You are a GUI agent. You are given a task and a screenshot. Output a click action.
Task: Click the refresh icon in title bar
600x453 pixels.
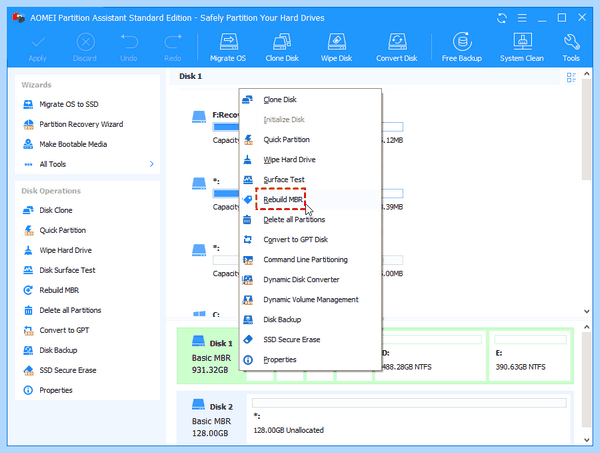coord(502,18)
